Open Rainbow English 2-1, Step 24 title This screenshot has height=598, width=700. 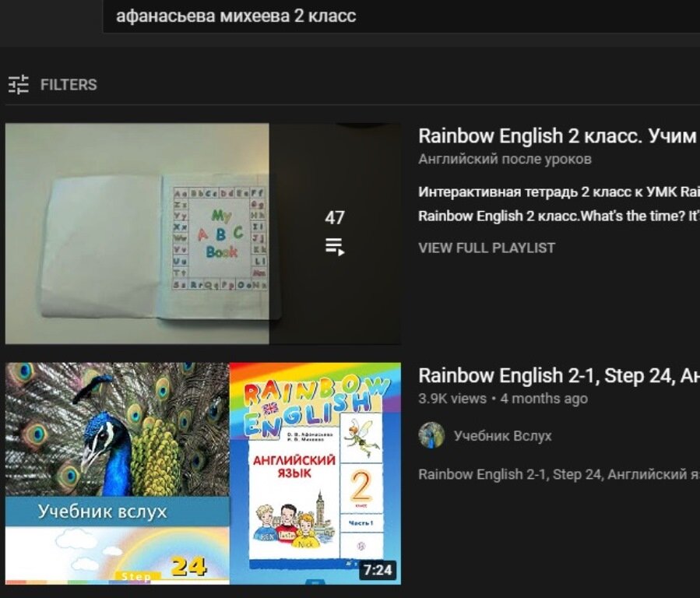tap(559, 376)
